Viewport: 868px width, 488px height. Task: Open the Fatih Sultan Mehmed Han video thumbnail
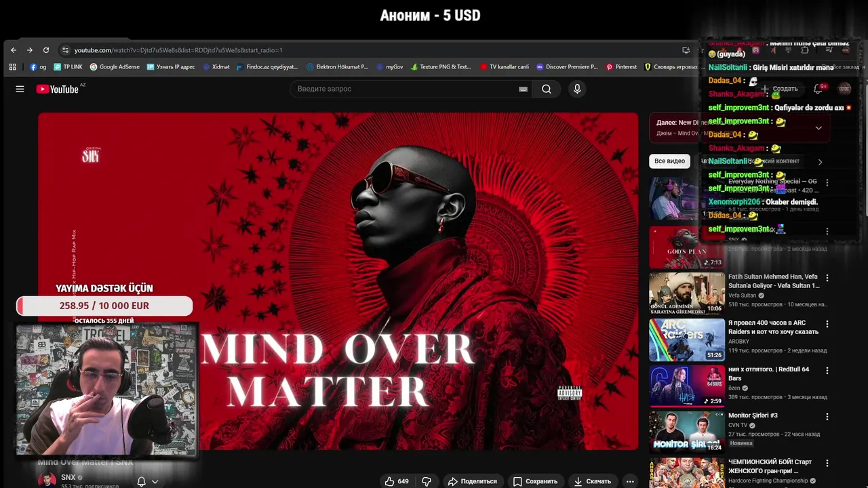(x=687, y=293)
